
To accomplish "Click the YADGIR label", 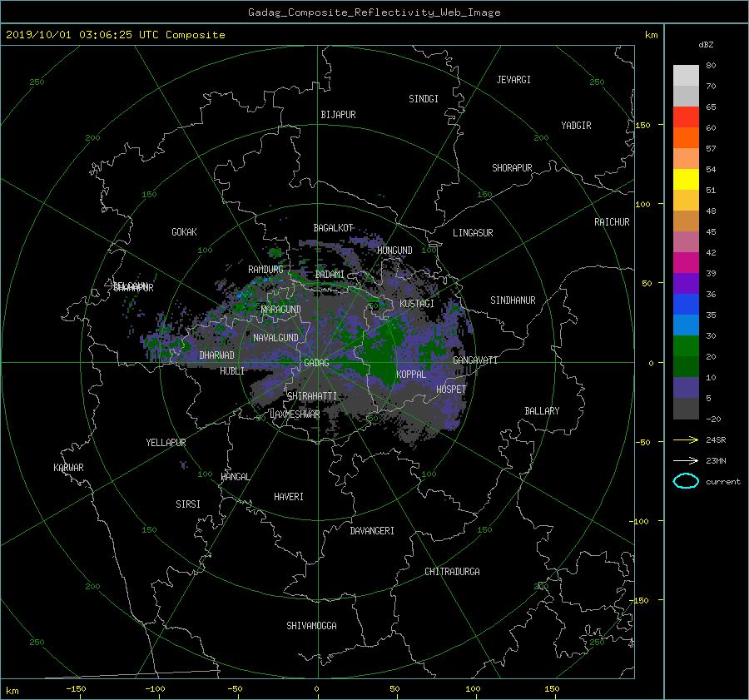I will 576,126.
